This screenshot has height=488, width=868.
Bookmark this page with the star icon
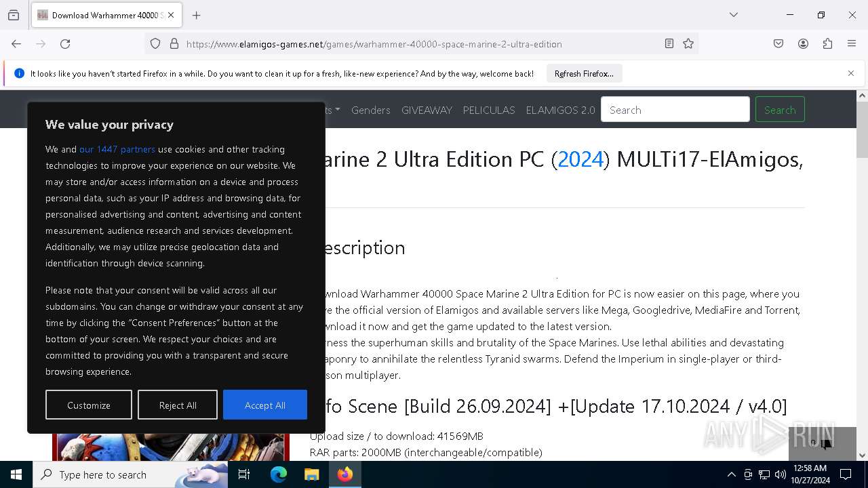688,44
